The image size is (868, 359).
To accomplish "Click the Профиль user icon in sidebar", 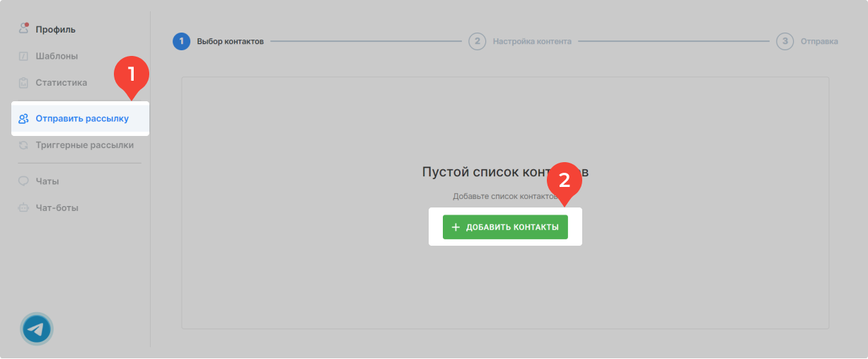I will click(x=23, y=30).
